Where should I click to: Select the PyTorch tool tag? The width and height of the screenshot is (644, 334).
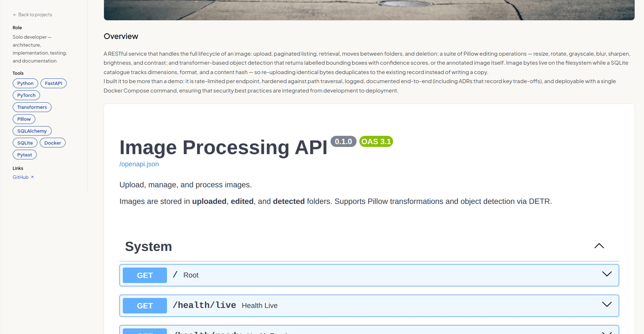26,95
